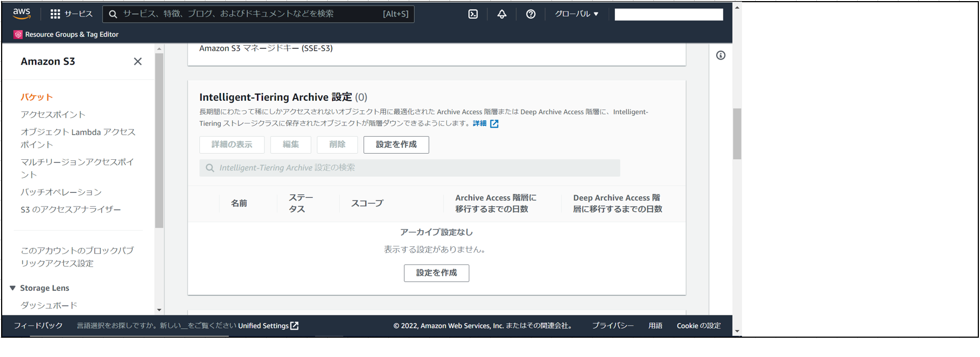Screen dimensions: 980x357
Task: Click the Amazon S3 sidebar title
Action: click(48, 61)
